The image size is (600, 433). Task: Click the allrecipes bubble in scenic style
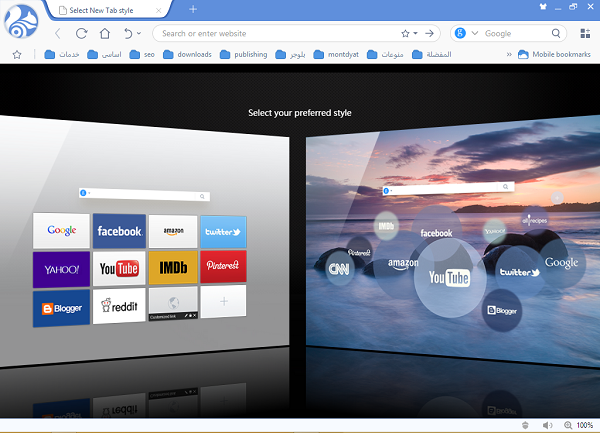point(534,220)
